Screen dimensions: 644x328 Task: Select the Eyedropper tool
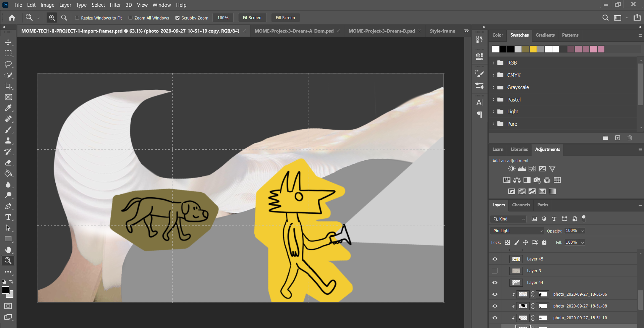click(8, 108)
